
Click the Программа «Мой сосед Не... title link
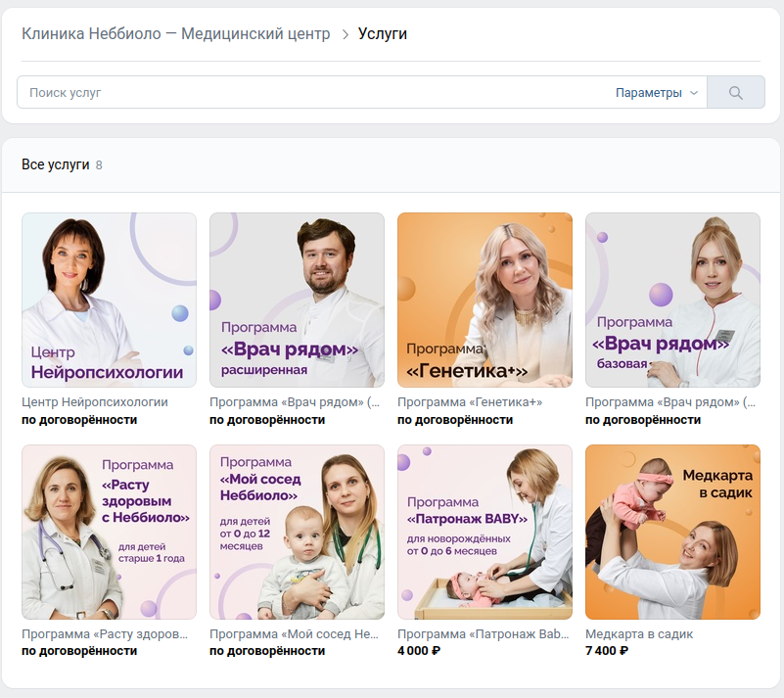[294, 634]
